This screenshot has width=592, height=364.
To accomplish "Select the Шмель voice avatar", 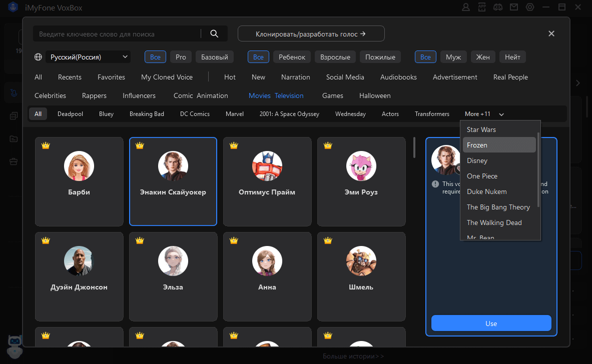I will point(361,261).
